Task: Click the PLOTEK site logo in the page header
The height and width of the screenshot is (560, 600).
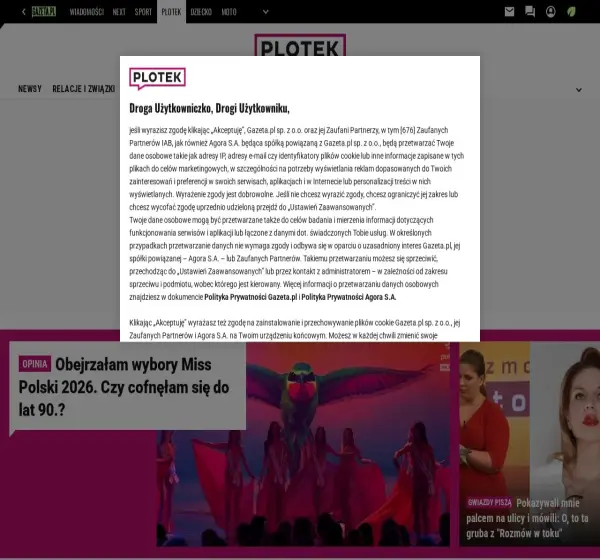Action: (x=300, y=46)
